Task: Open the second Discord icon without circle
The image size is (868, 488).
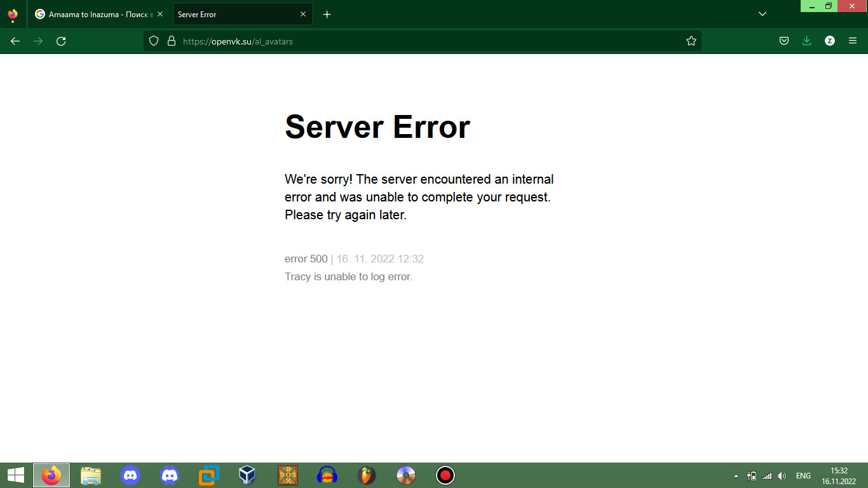Action: point(170,475)
